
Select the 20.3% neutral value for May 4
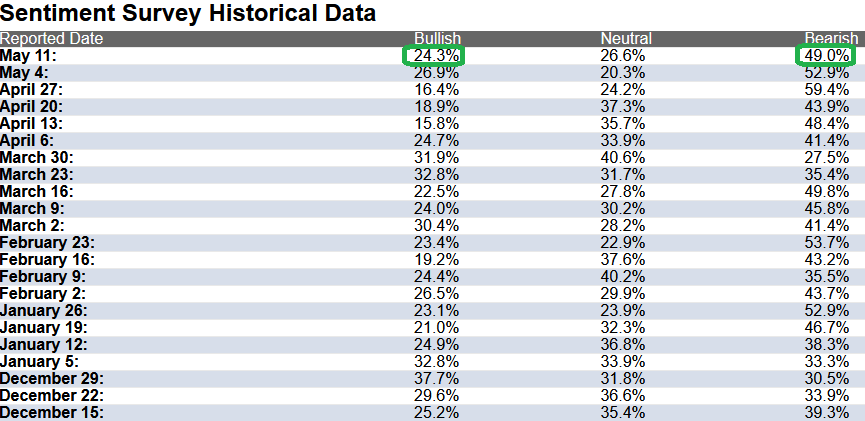tap(622, 73)
